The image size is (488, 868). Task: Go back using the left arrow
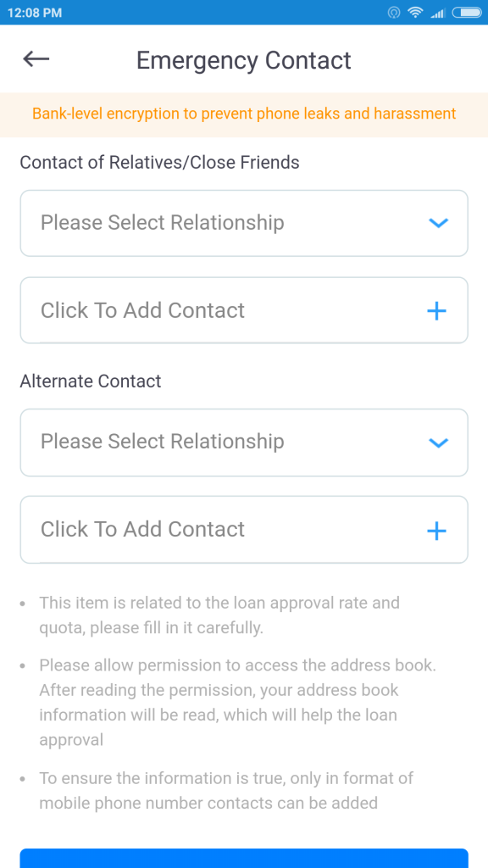pos(36,58)
